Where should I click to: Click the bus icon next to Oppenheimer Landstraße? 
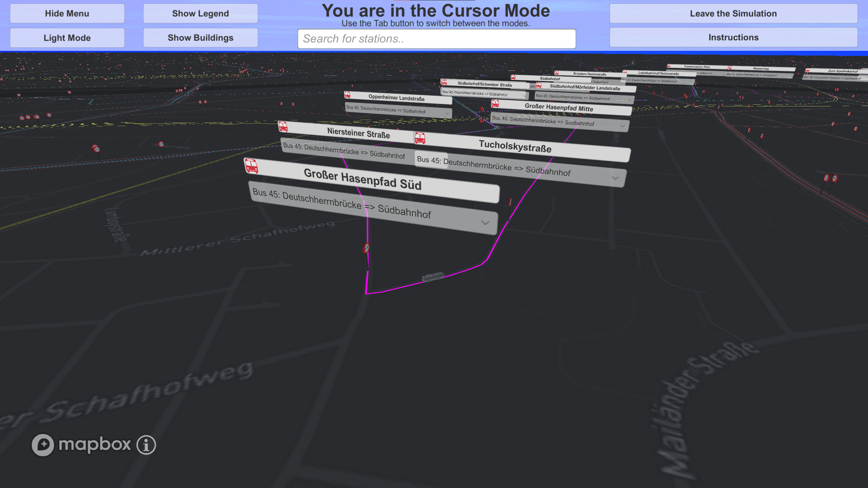point(347,95)
